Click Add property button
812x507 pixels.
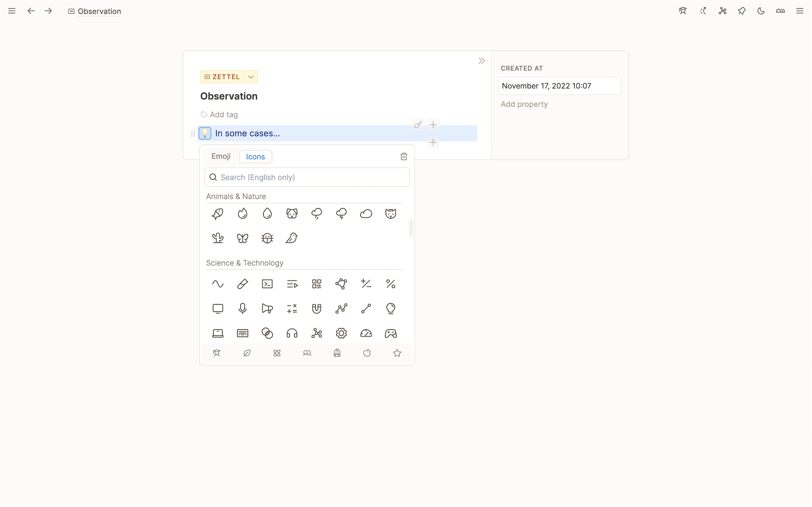tap(524, 104)
